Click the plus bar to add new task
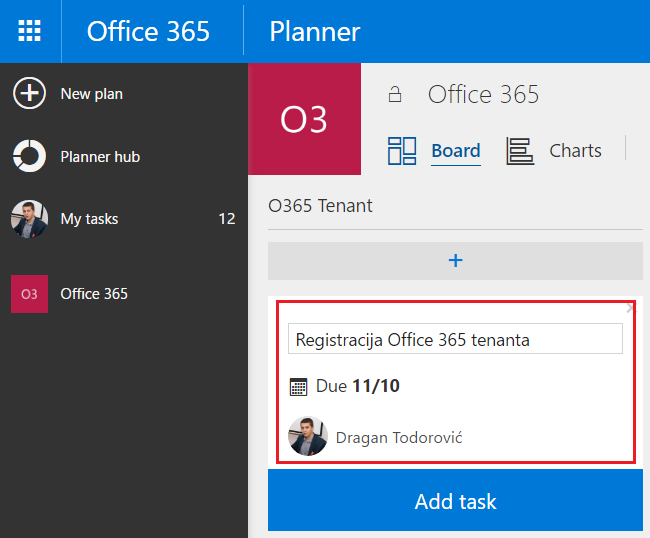The width and height of the screenshot is (650, 538). coord(455,261)
